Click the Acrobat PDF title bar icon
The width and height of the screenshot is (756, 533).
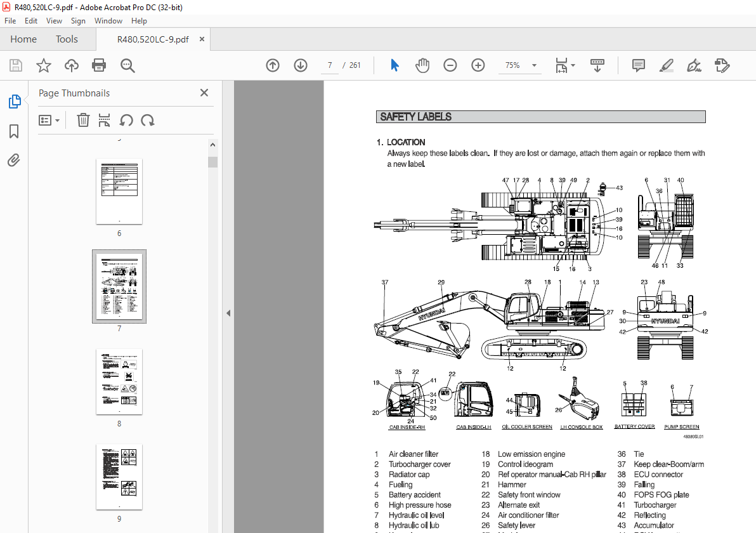coord(6,7)
